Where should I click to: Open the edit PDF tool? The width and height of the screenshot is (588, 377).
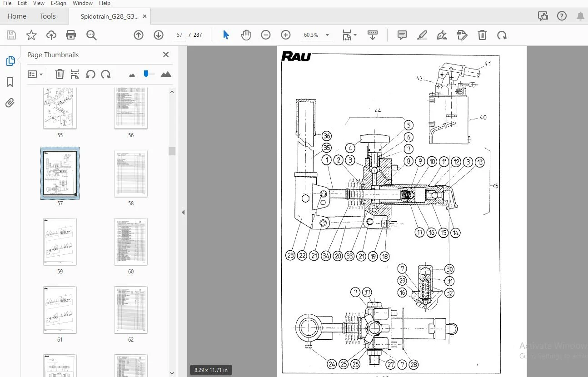462,35
